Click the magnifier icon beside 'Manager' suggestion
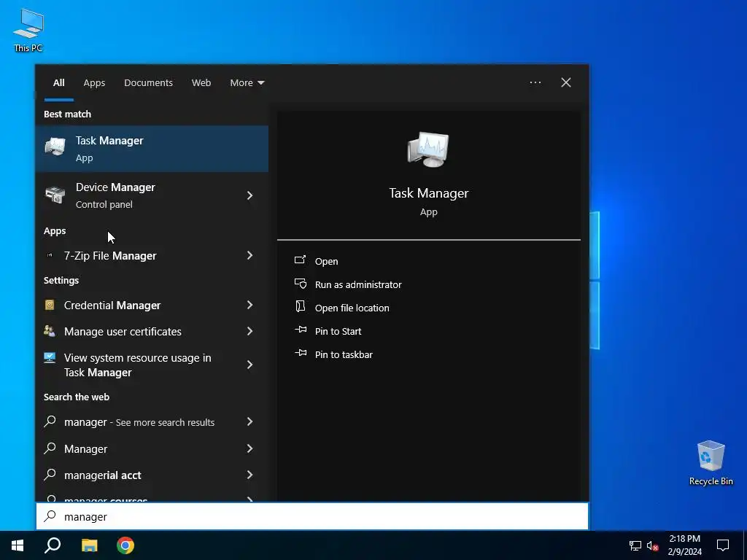The height and width of the screenshot is (560, 747). pos(50,448)
